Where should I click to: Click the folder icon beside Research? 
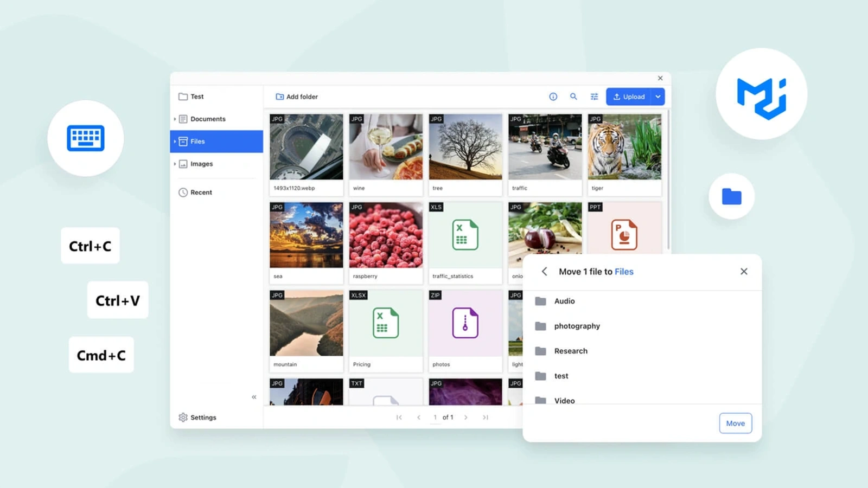(540, 351)
